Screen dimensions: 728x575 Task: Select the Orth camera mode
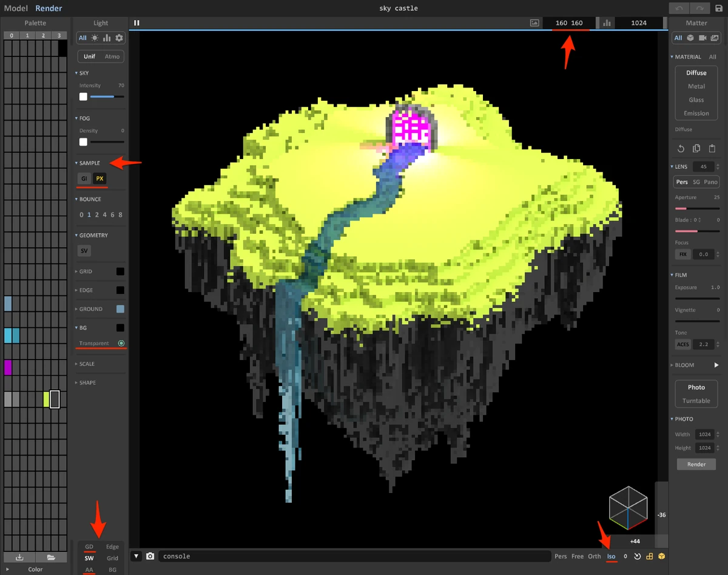pos(594,556)
